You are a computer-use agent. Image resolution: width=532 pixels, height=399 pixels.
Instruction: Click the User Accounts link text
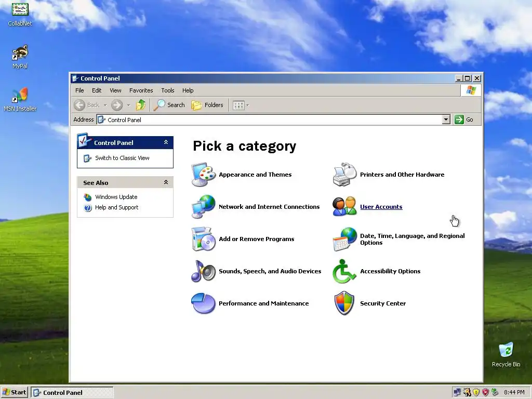[381, 207]
